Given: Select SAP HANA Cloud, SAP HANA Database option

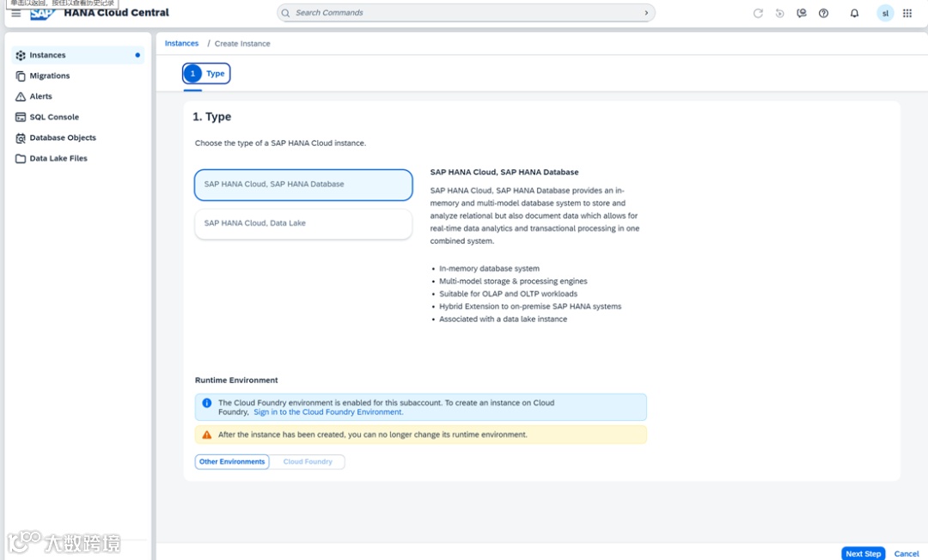Looking at the screenshot, I should pyautogui.click(x=303, y=185).
